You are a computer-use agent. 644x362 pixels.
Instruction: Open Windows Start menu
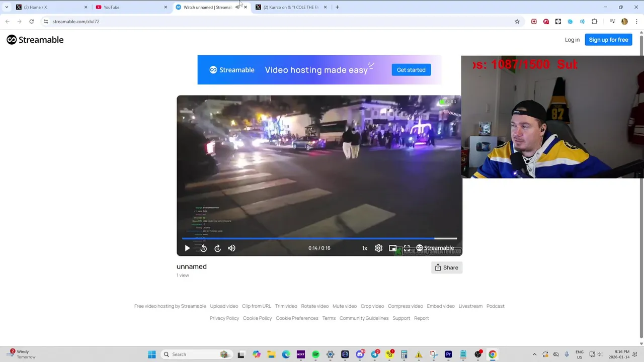coord(151,354)
